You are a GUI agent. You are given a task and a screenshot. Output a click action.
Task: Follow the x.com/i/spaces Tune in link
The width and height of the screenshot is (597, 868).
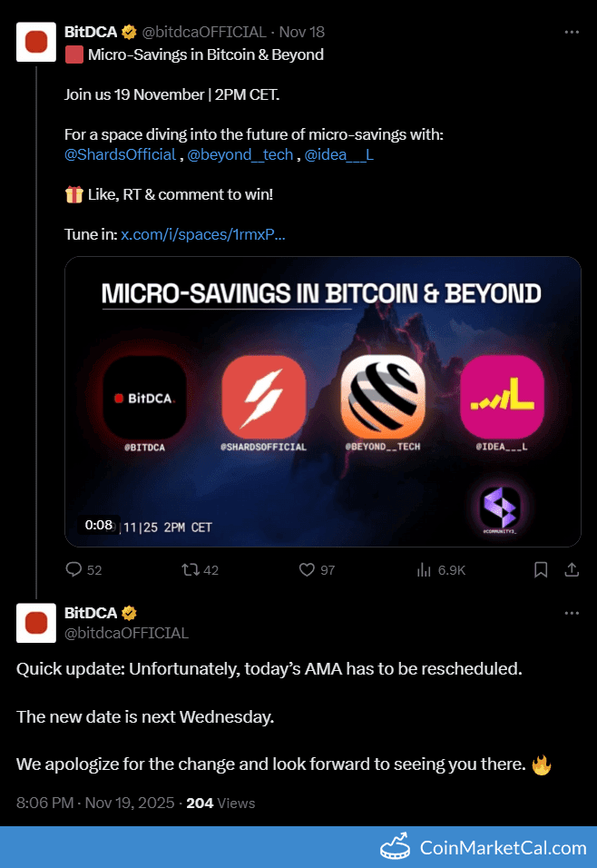202,234
